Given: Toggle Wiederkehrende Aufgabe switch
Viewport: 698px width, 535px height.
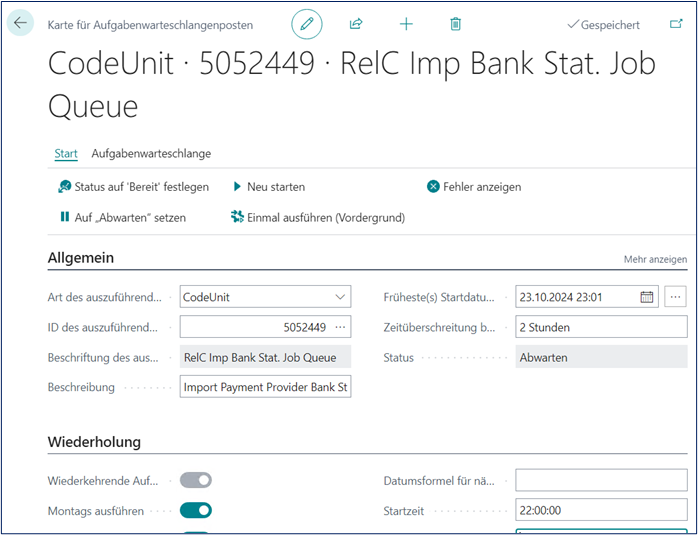Looking at the screenshot, I should tap(196, 480).
